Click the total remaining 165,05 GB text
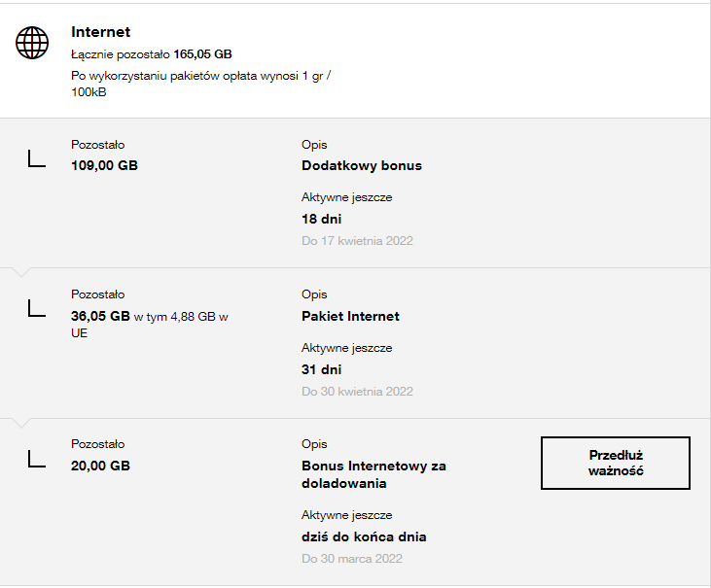Viewport: 711px width, 588px height. [151, 53]
